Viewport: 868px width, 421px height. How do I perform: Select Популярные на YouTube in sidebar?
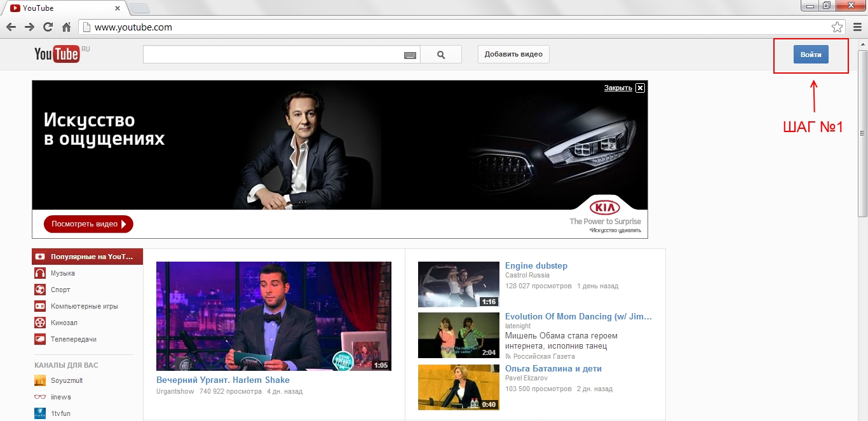tap(87, 257)
